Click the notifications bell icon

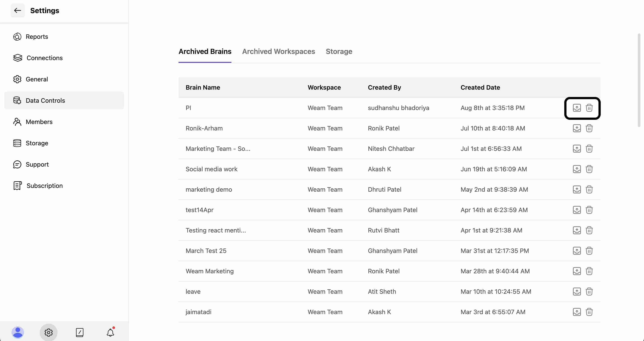pyautogui.click(x=110, y=333)
